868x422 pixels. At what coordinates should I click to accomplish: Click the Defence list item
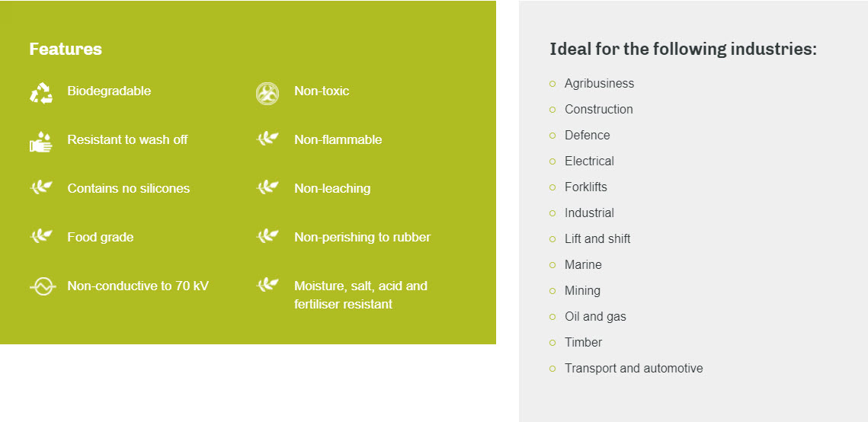pos(587,136)
